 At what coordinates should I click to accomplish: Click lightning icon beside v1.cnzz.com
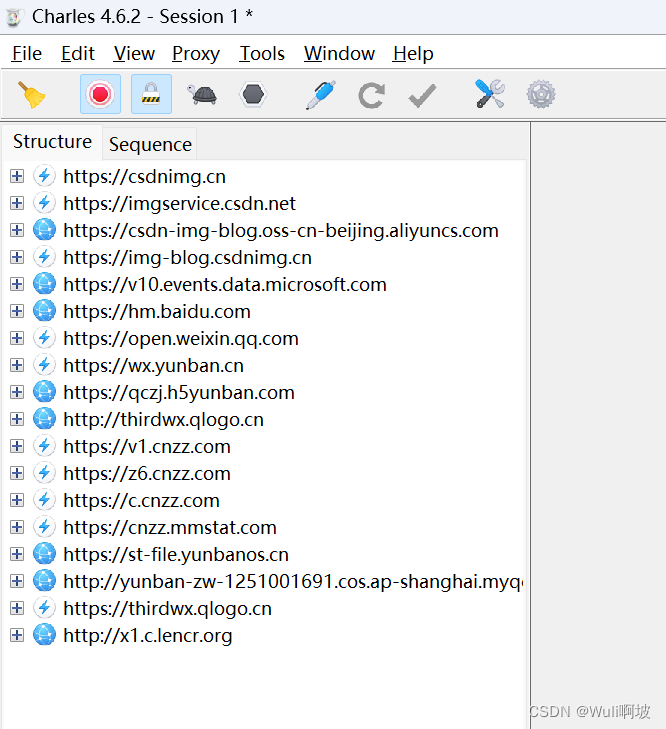click(44, 446)
